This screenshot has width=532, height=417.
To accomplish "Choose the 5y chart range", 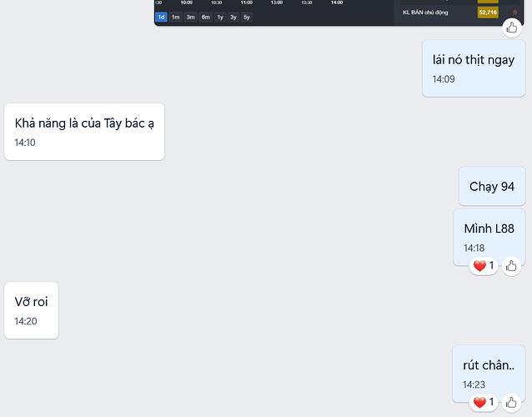I will pos(247,17).
